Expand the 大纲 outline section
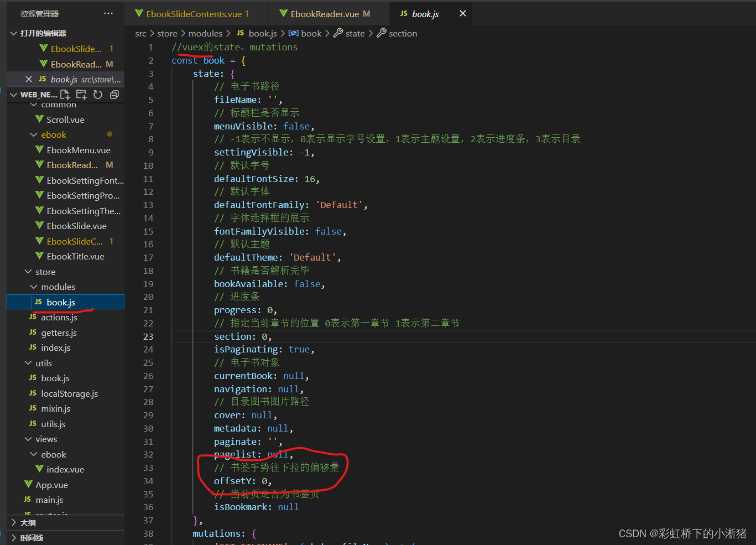 click(14, 522)
